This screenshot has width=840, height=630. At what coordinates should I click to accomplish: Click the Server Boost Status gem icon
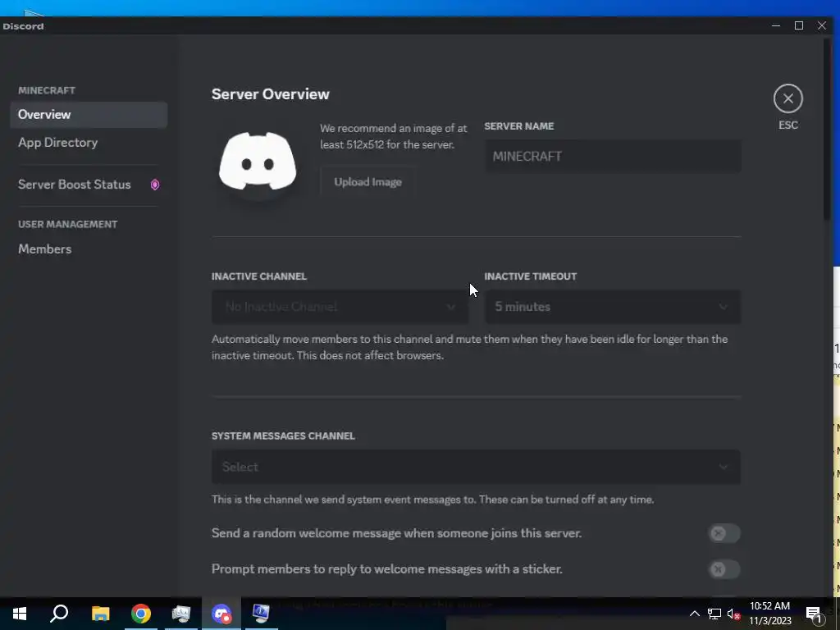155,185
